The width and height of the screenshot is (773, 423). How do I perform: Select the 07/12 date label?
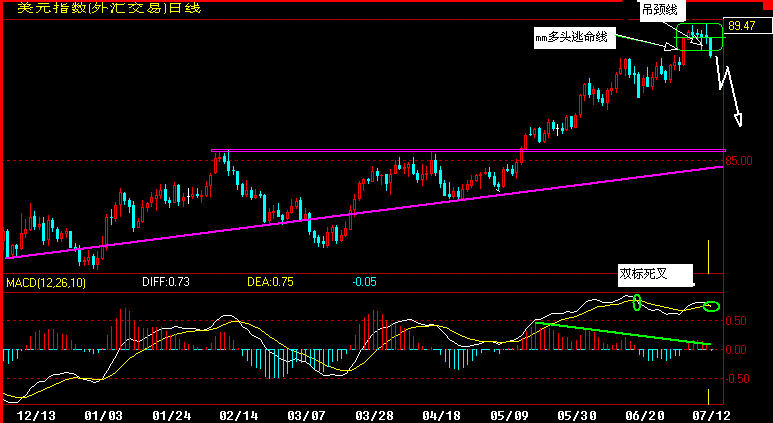pyautogui.click(x=711, y=415)
